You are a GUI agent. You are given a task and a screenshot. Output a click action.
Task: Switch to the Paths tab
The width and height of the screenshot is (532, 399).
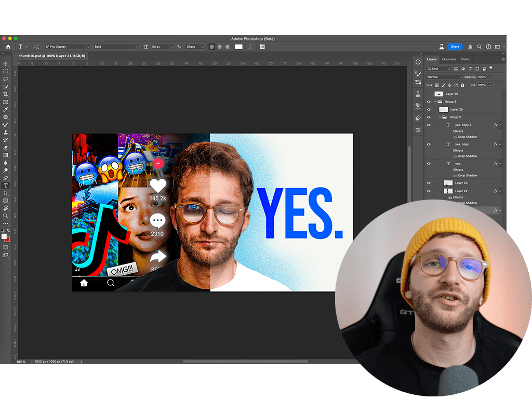465,59
